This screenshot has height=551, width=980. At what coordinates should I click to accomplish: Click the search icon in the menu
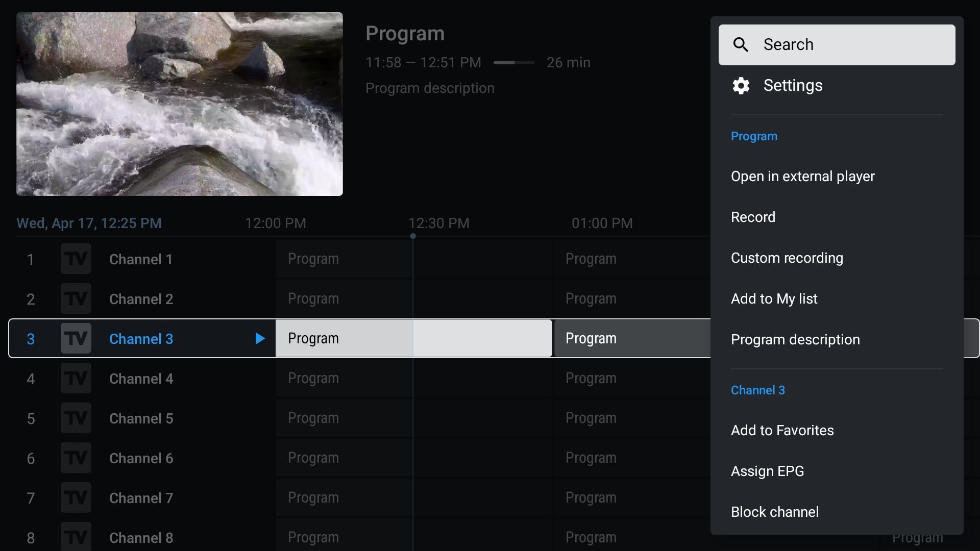point(741,44)
